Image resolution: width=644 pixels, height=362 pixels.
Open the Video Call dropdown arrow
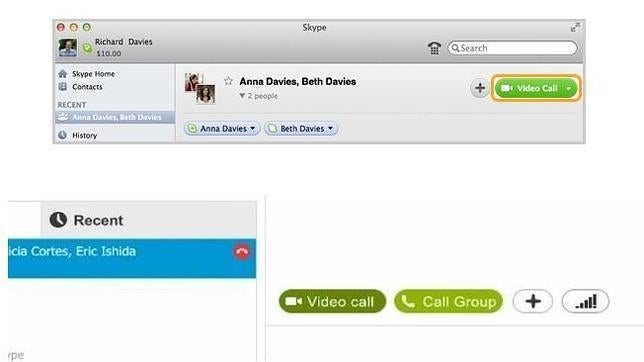pos(569,88)
